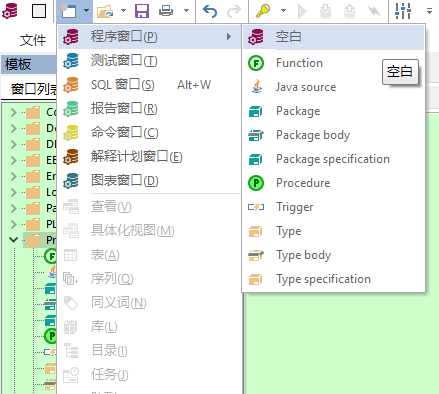The height and width of the screenshot is (394, 439).
Task: Open the toolbar customize dropdown arrow
Action: (x=430, y=11)
